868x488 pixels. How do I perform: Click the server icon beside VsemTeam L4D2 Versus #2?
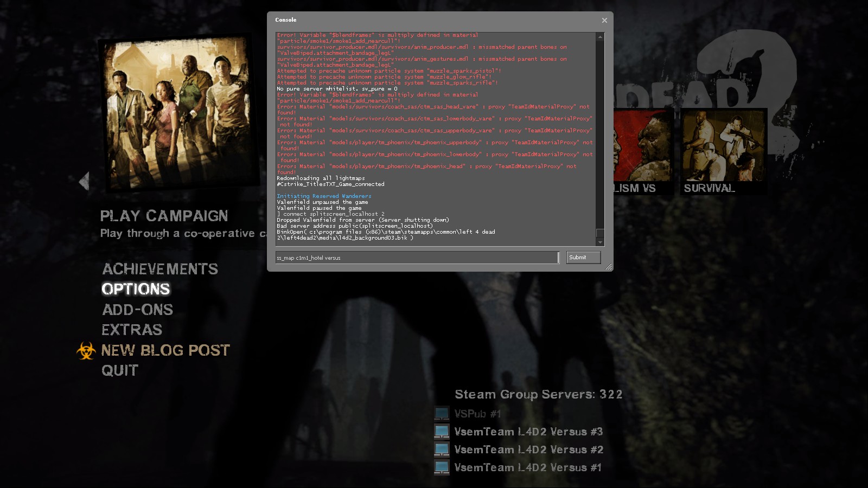(442, 450)
